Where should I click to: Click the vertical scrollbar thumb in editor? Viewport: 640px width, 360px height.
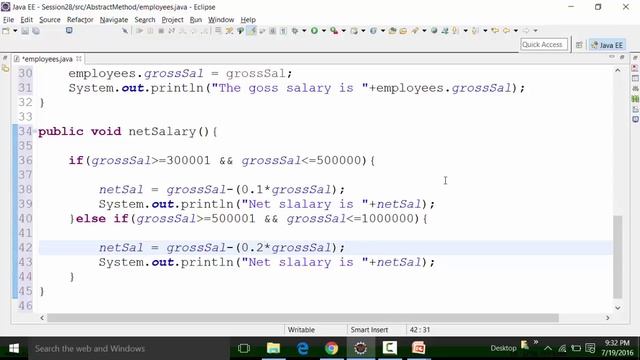(618, 257)
